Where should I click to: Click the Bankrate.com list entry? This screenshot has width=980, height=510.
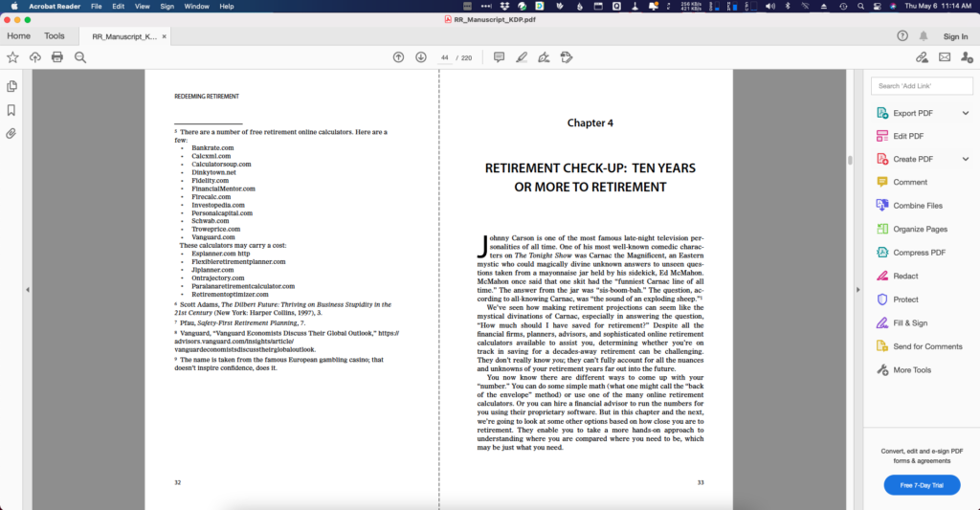(x=212, y=148)
